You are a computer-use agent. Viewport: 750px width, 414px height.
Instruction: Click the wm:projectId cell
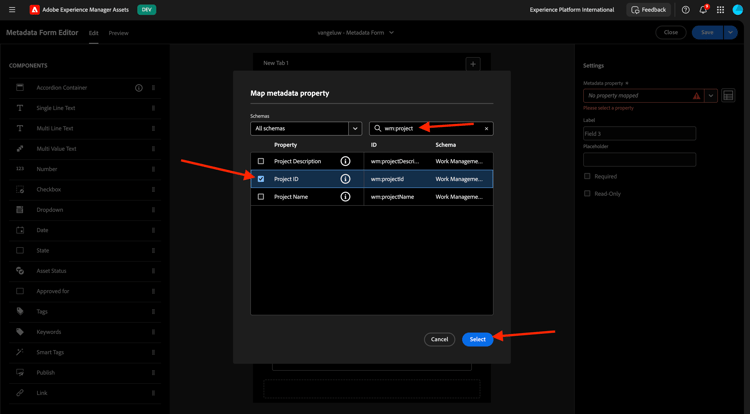click(387, 179)
